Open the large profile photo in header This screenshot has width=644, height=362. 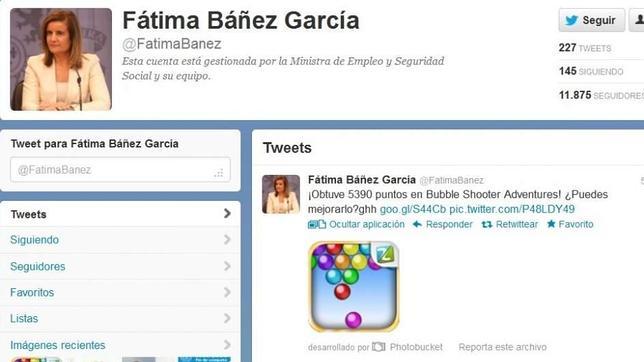[61, 60]
